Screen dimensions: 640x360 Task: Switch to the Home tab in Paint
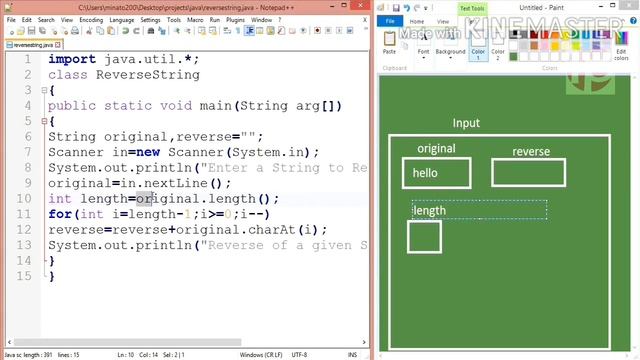(417, 21)
